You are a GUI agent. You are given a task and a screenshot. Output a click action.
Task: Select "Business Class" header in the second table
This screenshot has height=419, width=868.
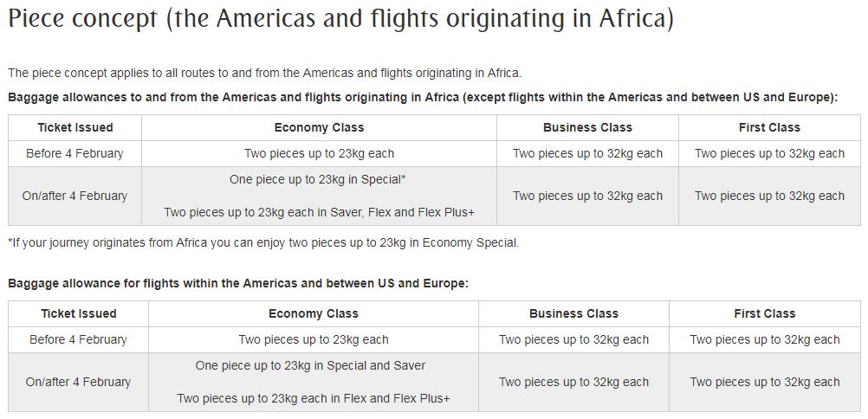pos(573,313)
